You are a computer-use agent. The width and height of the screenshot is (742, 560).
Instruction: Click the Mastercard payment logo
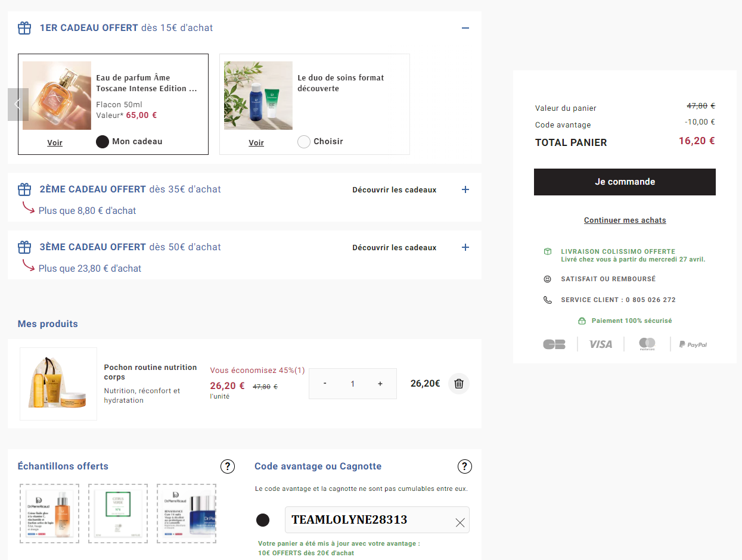(647, 344)
